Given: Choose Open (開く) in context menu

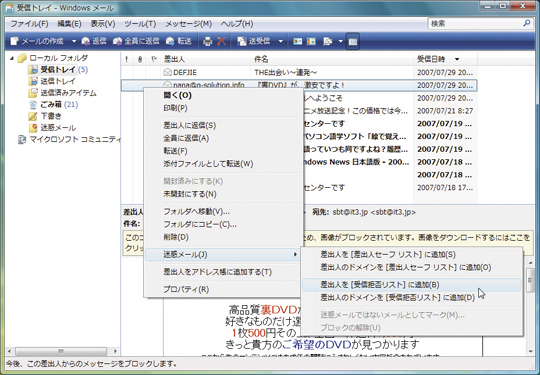Looking at the screenshot, I should 223,95.
